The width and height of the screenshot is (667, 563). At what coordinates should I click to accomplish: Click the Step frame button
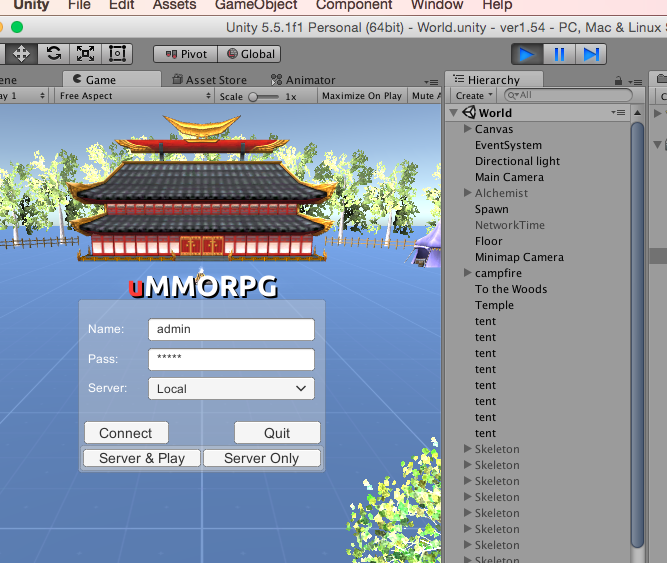591,54
